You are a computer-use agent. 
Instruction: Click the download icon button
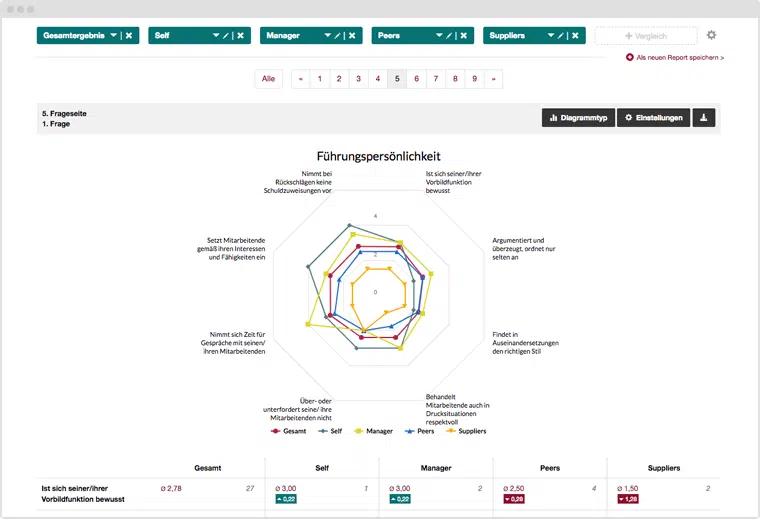pyautogui.click(x=704, y=118)
